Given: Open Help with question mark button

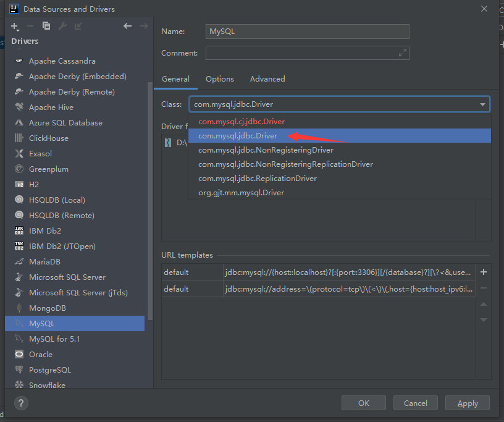Looking at the screenshot, I should point(21,403).
